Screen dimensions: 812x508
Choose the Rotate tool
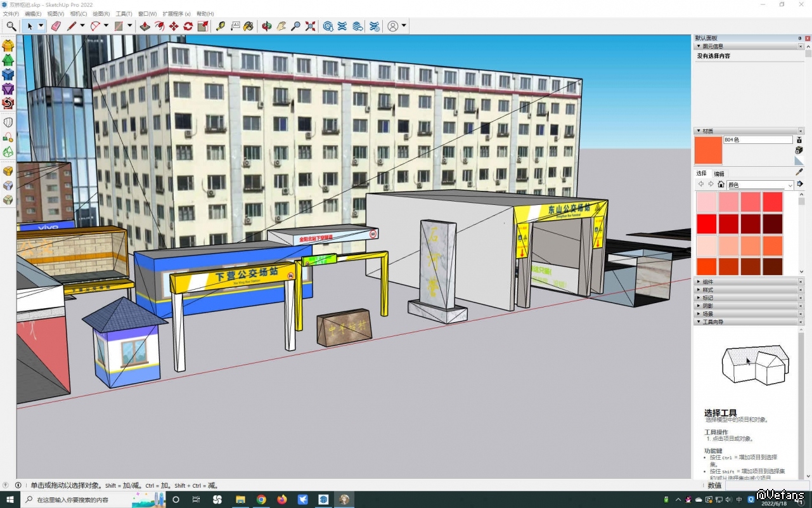[188, 26]
